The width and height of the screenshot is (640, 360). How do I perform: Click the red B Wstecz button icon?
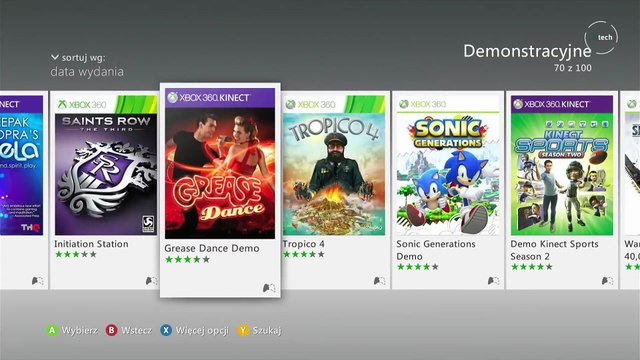(111, 330)
